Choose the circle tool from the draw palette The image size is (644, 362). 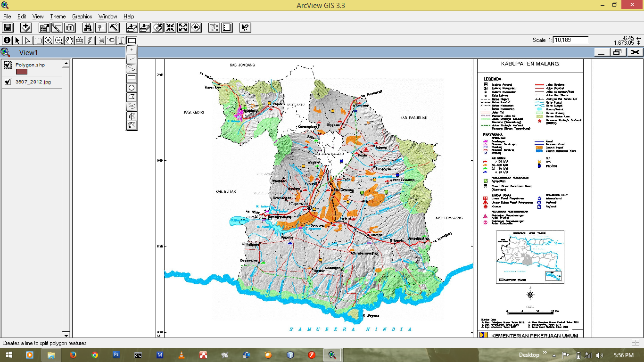click(x=132, y=88)
